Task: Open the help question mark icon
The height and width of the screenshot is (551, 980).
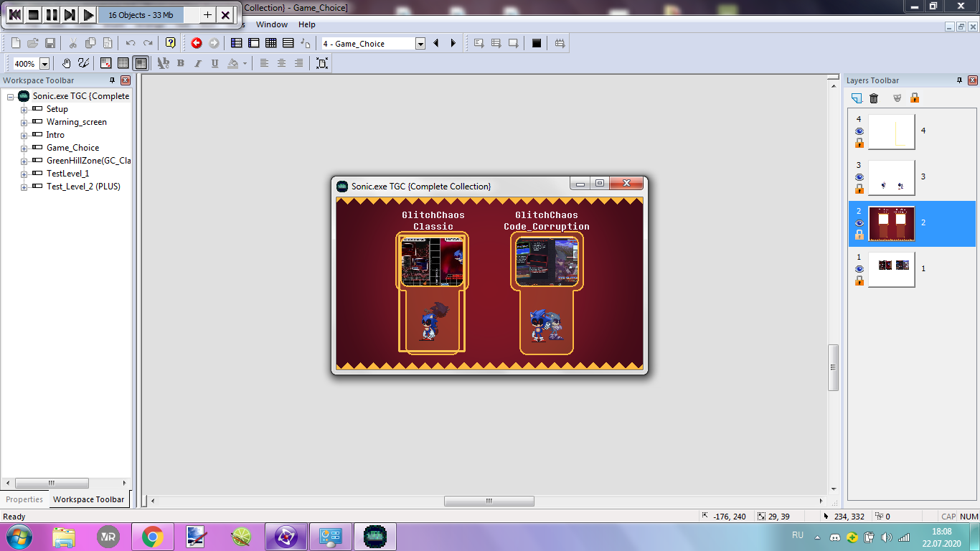Action: coord(171,43)
